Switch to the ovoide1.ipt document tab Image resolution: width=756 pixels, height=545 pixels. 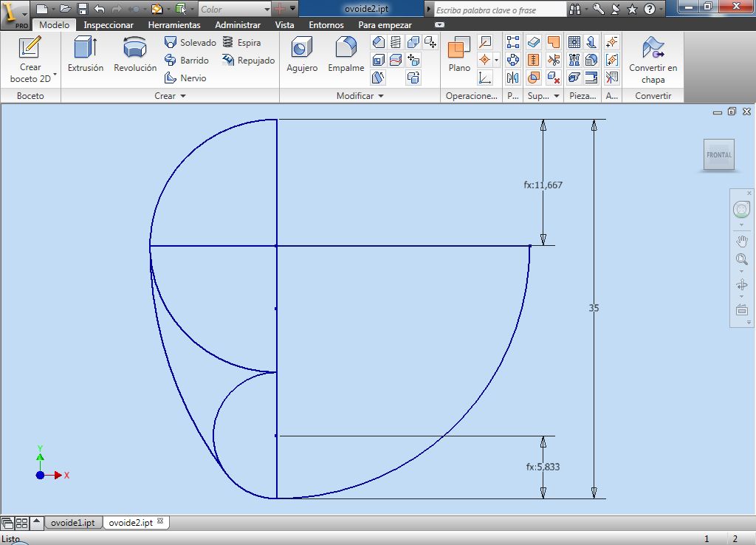(73, 522)
